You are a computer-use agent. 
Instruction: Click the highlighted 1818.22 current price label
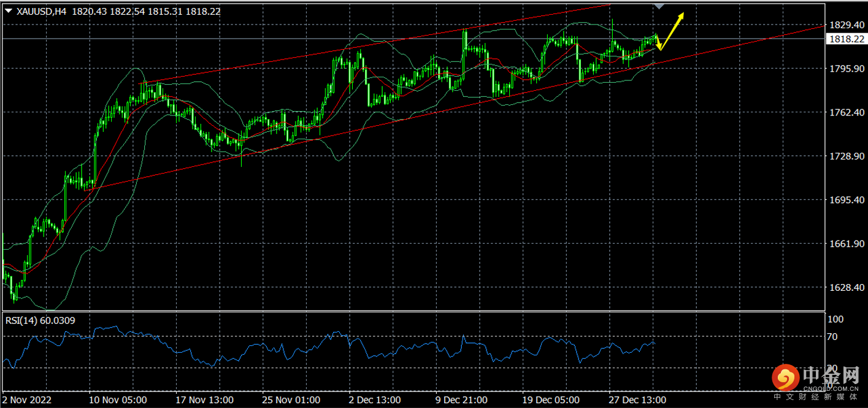click(x=844, y=39)
